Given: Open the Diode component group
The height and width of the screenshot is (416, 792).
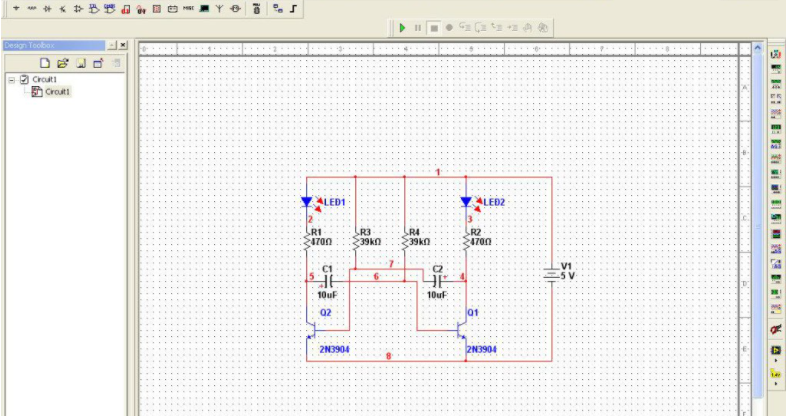Looking at the screenshot, I should pos(47,9).
